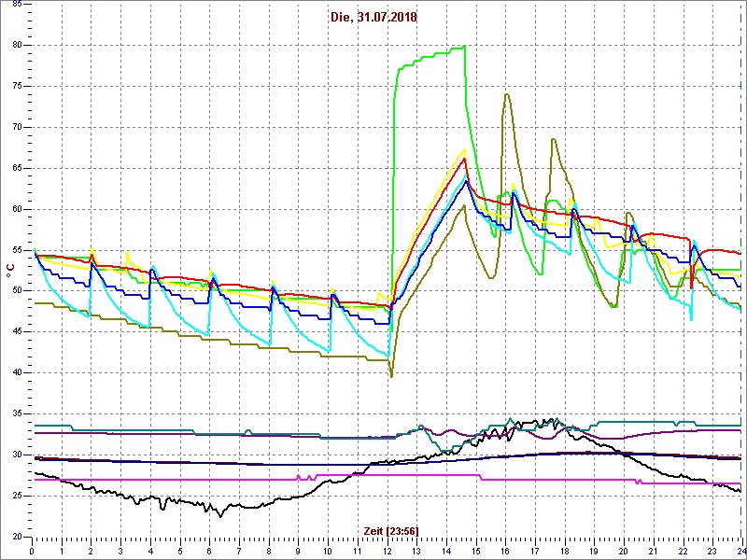Click the 35 label on the temperature axis
Viewport: 747px width, 560px height.
tap(16, 413)
